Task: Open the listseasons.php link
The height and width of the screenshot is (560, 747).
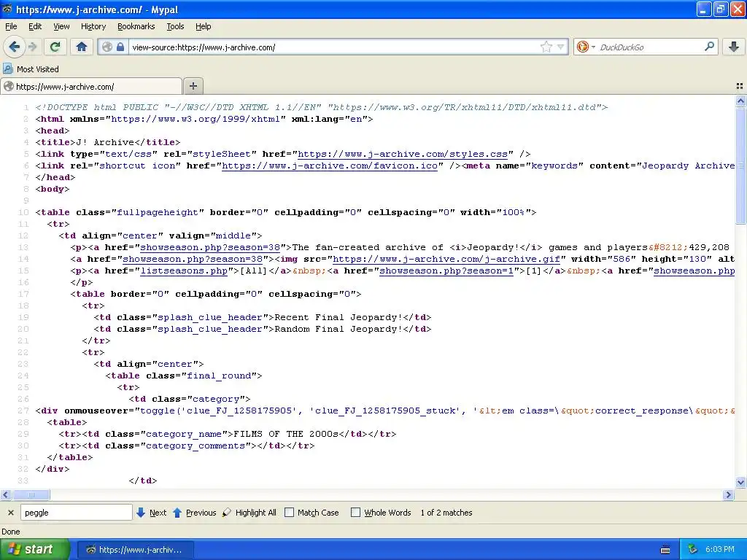Action: [x=184, y=271]
